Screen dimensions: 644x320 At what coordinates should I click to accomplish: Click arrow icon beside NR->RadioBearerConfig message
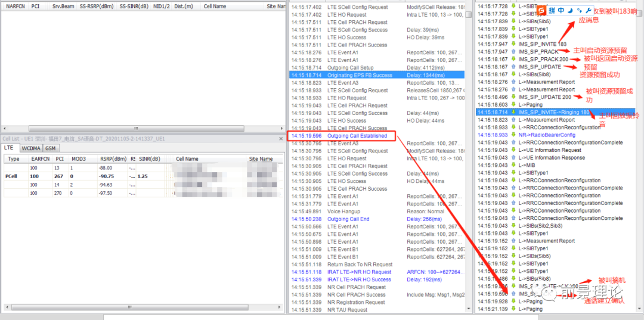(x=513, y=135)
